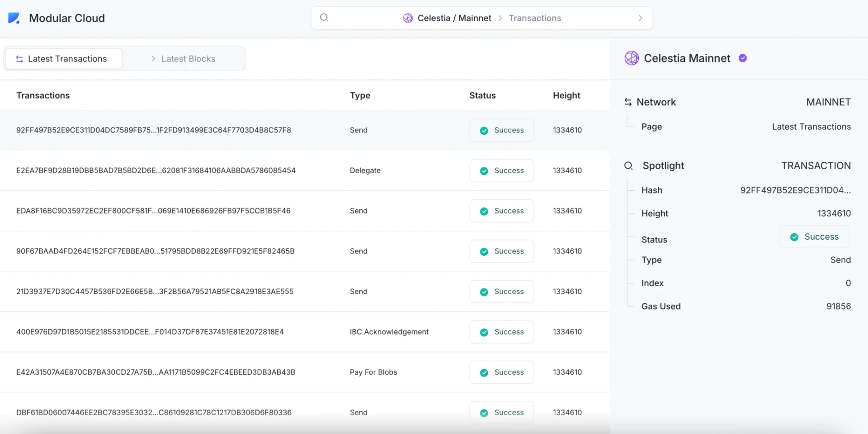Click the MAINNET network value

829,102
